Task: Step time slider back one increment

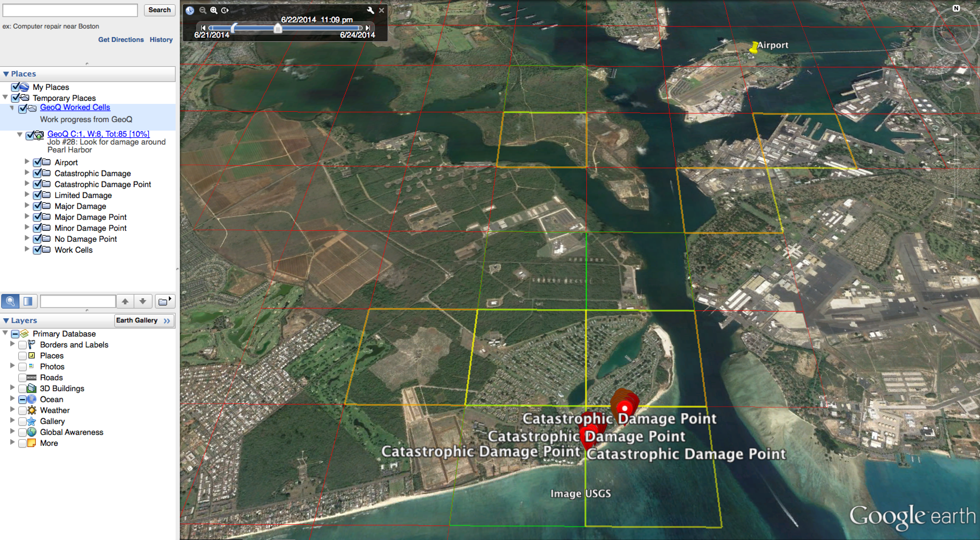Action: click(x=203, y=28)
